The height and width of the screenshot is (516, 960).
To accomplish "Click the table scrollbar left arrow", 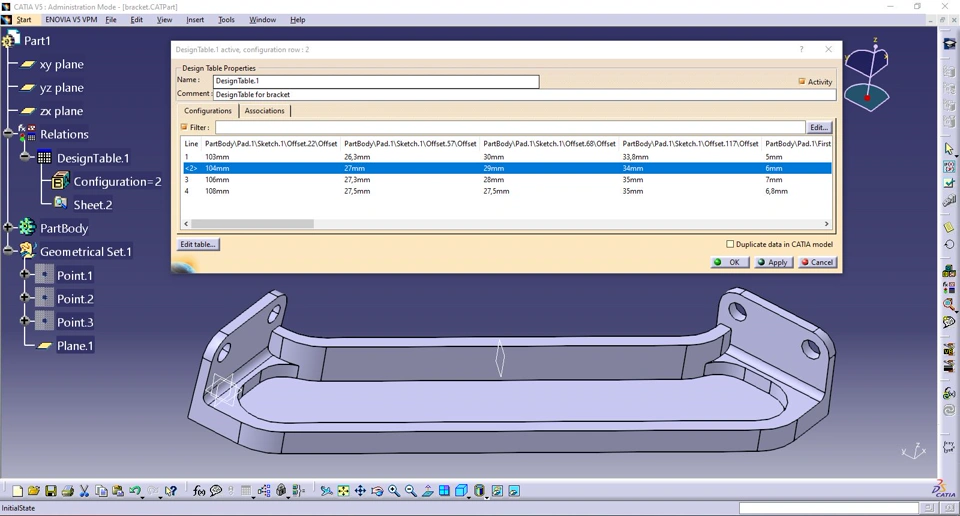I will point(186,224).
